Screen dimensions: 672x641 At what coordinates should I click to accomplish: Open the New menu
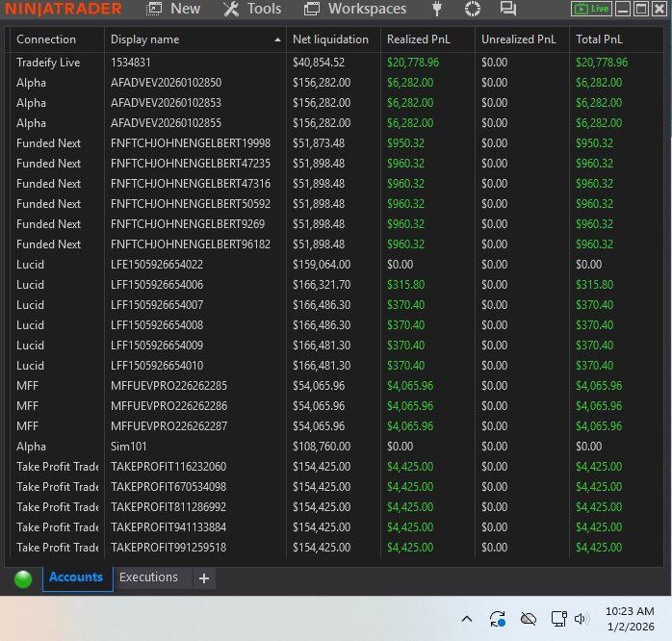(x=173, y=9)
